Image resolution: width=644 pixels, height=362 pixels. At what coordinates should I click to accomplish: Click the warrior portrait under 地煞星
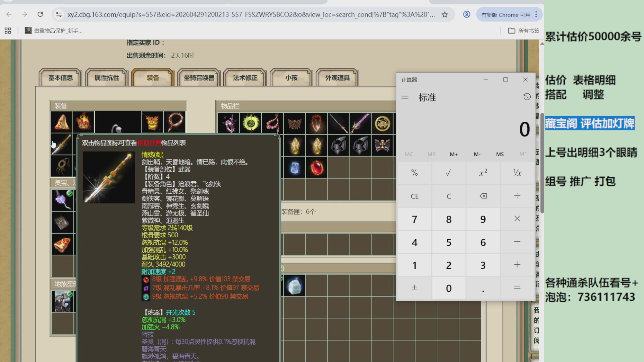pos(63,301)
